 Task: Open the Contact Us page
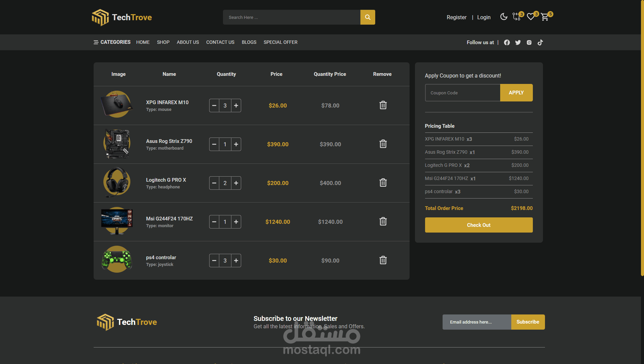click(220, 42)
